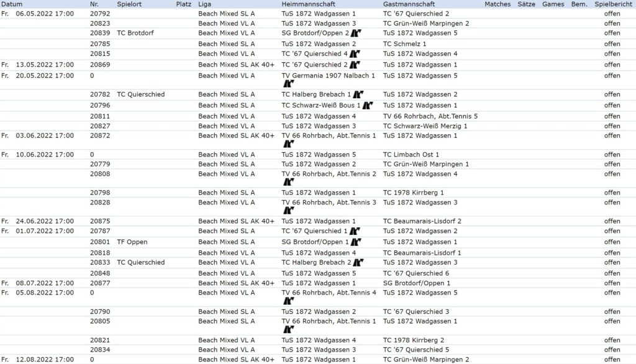Click guest team TC Schwarz-Weiß Merzig 1
Screen dimensions: 636x364
tap(425, 126)
